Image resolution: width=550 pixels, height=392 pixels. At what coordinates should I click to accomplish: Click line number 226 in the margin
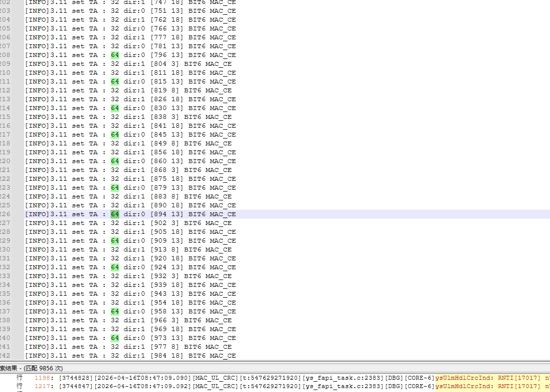pos(5,214)
